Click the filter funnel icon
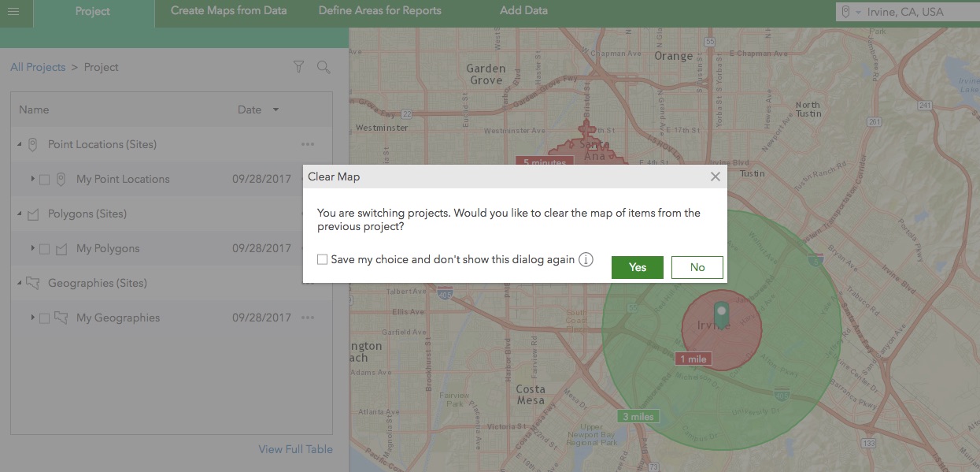 (298, 67)
